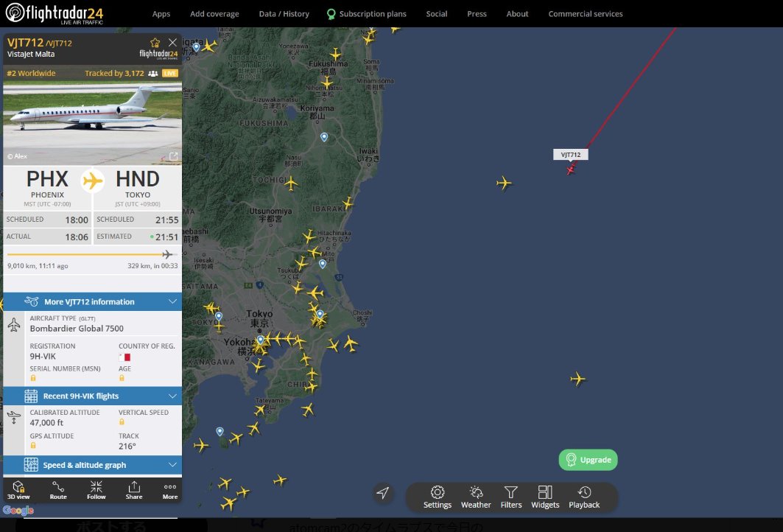Viewport: 783px width, 532px height.
Task: Click the green Upgrade button
Action: click(588, 460)
